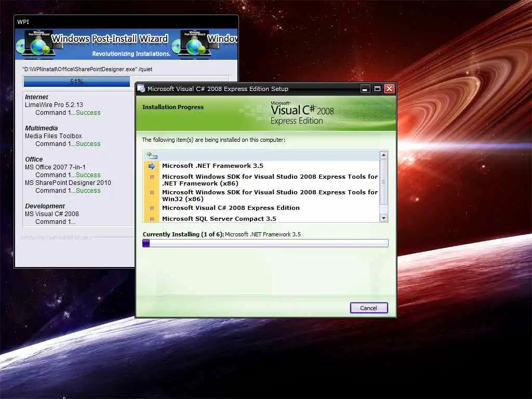Viewport: 532px width, 399px height.
Task: Select 'Microsoft .NET Framework 3.5' list item
Action: point(212,166)
